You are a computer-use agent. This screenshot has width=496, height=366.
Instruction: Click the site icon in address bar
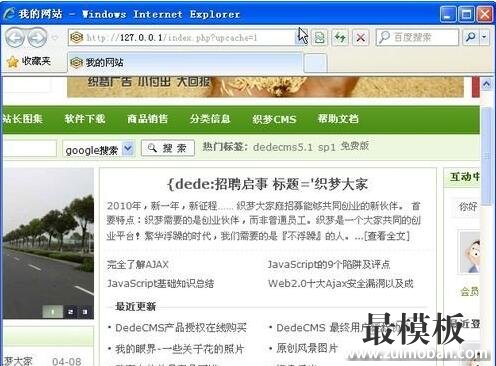coord(76,37)
